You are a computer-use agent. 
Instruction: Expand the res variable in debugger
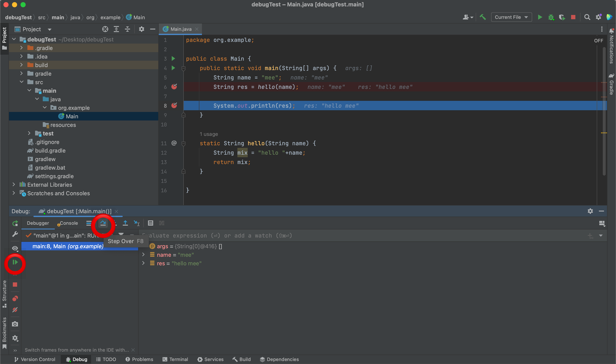click(x=143, y=263)
